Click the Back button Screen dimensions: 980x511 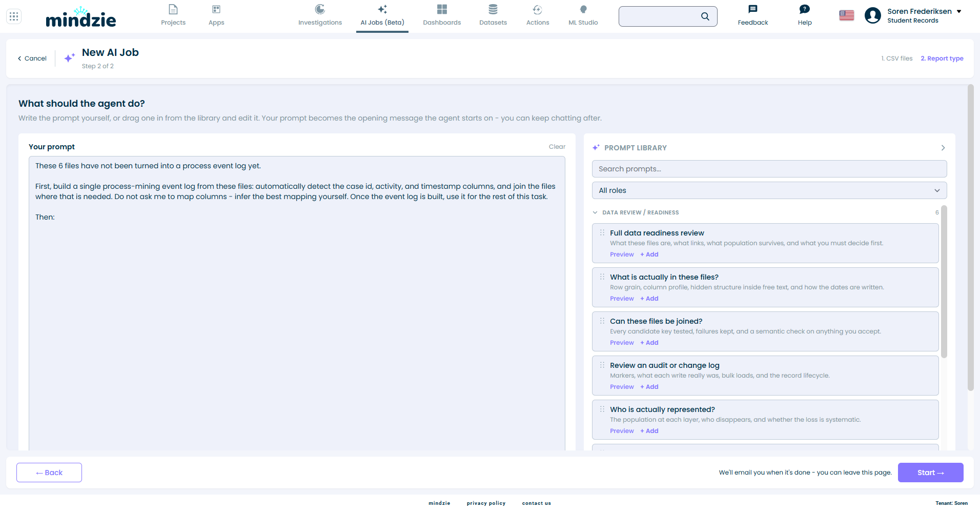click(49, 473)
